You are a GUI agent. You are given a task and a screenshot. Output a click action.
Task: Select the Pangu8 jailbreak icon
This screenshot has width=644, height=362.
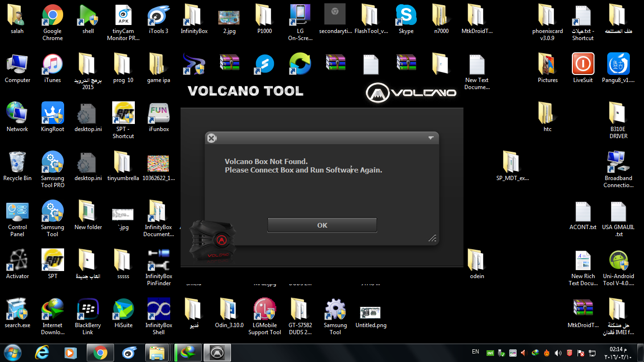[x=618, y=69]
